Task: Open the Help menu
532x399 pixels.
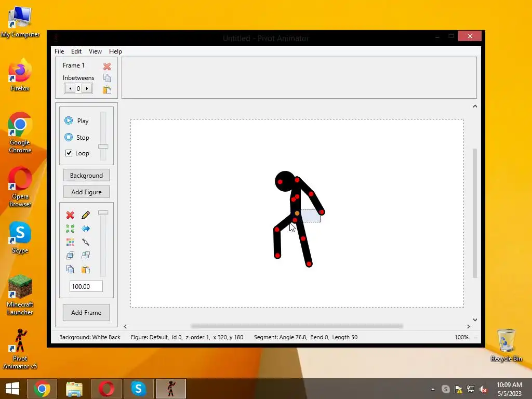Action: 115,51
